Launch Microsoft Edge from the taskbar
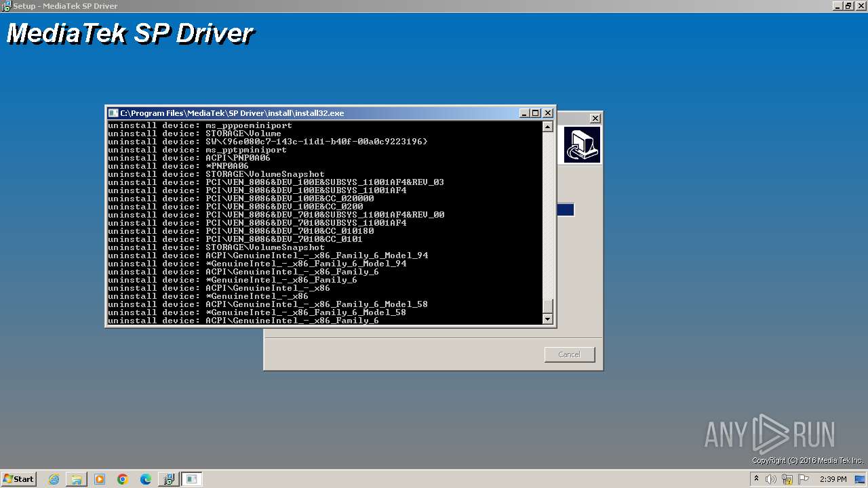The image size is (868, 488). [x=146, y=479]
